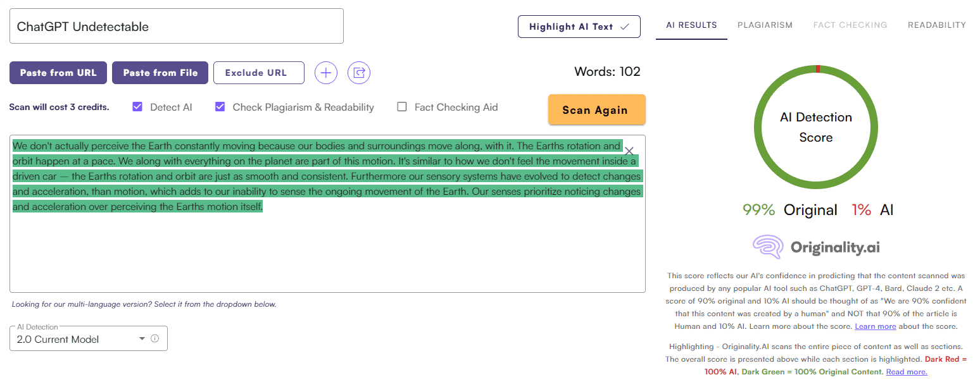Click the ChatGPT Undetectable title field
Viewport: 980px width, 382px height.
pos(177,26)
